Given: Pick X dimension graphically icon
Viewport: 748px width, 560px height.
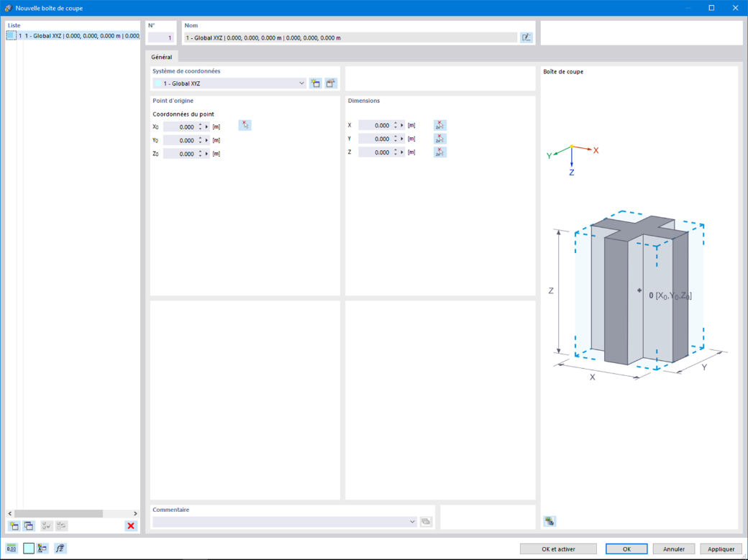Looking at the screenshot, I should pyautogui.click(x=440, y=126).
